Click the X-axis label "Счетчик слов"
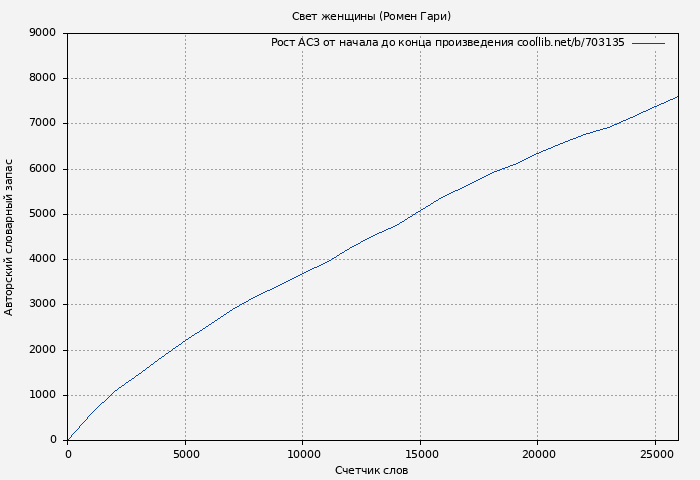The height and width of the screenshot is (480, 700). click(x=371, y=471)
